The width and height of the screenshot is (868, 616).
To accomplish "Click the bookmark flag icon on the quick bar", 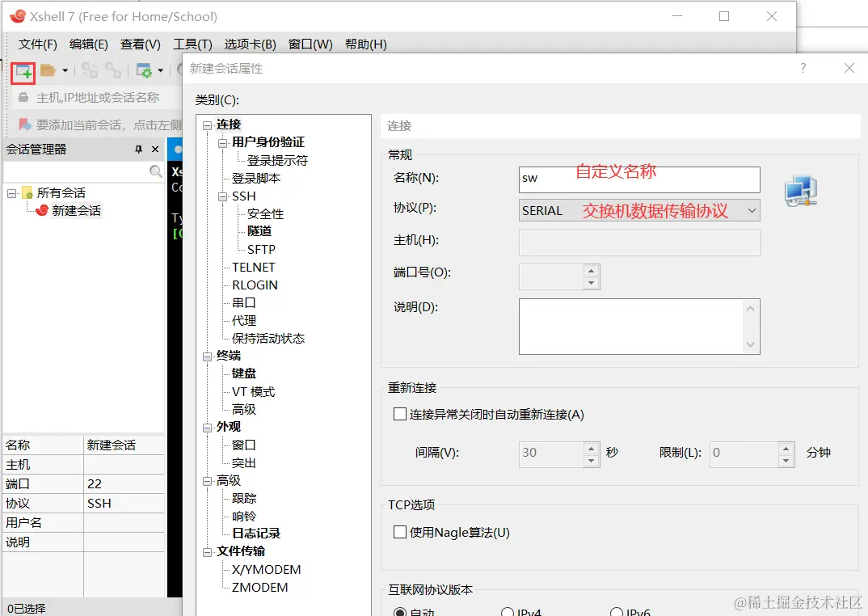I will click(24, 124).
